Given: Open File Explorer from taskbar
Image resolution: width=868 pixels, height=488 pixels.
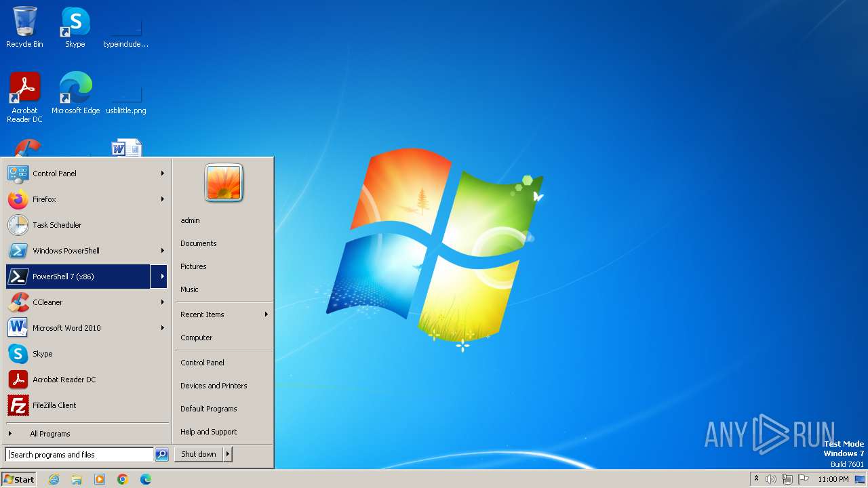Looking at the screenshot, I should [x=77, y=479].
